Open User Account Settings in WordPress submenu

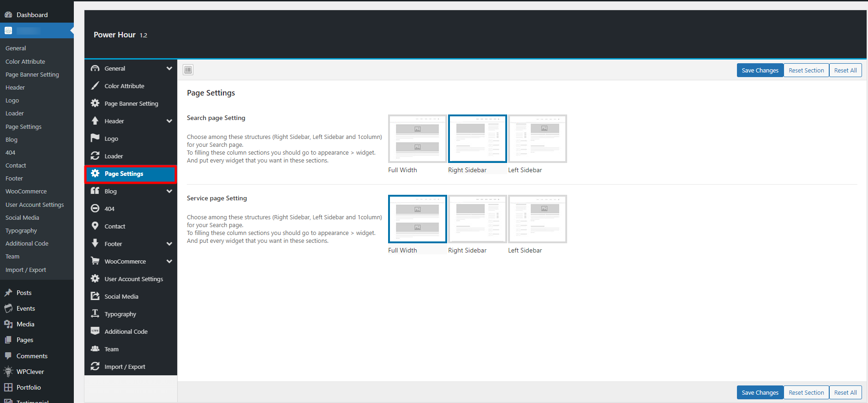point(35,205)
